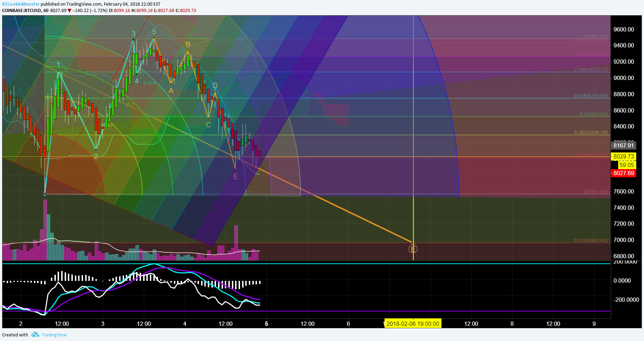Click the 0.0000 MACD axis label
Viewport: 644px width, 341px height.
[x=622, y=281]
